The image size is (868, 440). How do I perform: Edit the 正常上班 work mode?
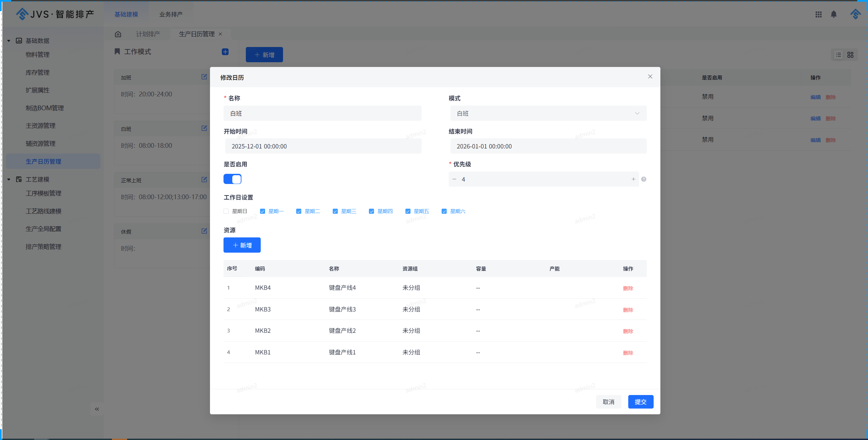pos(204,180)
